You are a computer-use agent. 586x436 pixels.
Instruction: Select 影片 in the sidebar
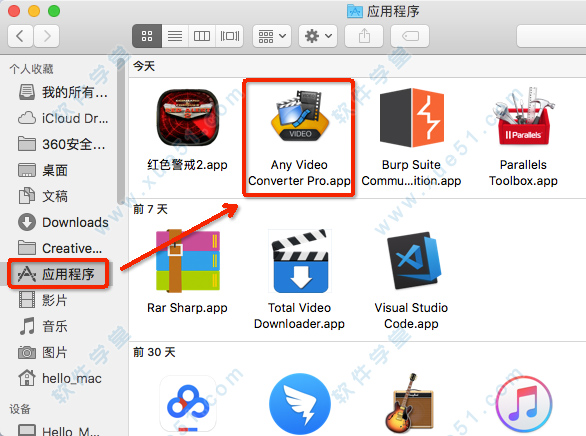[x=43, y=300]
